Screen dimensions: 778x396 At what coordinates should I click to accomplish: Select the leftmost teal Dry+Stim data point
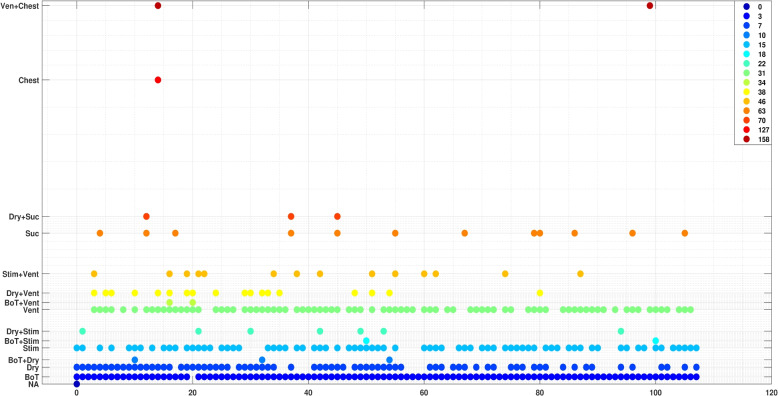point(82,331)
